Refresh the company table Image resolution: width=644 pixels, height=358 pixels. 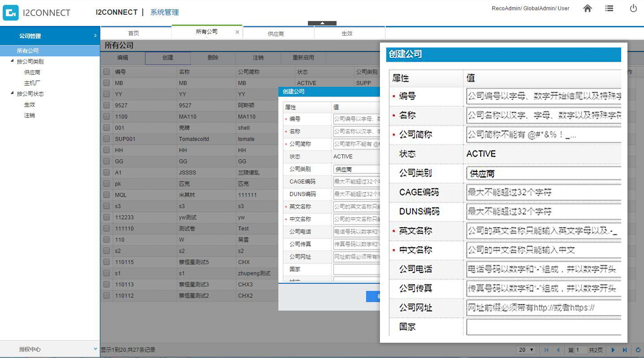pyautogui.click(x=638, y=350)
